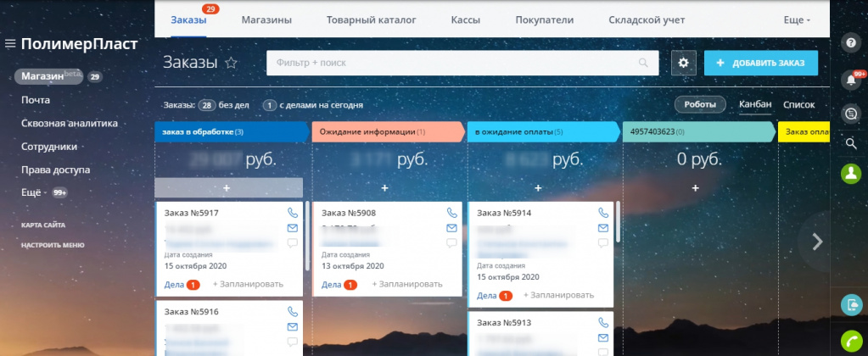The height and width of the screenshot is (356, 868).
Task: Click the envelope icon on order №5908
Action: (451, 228)
